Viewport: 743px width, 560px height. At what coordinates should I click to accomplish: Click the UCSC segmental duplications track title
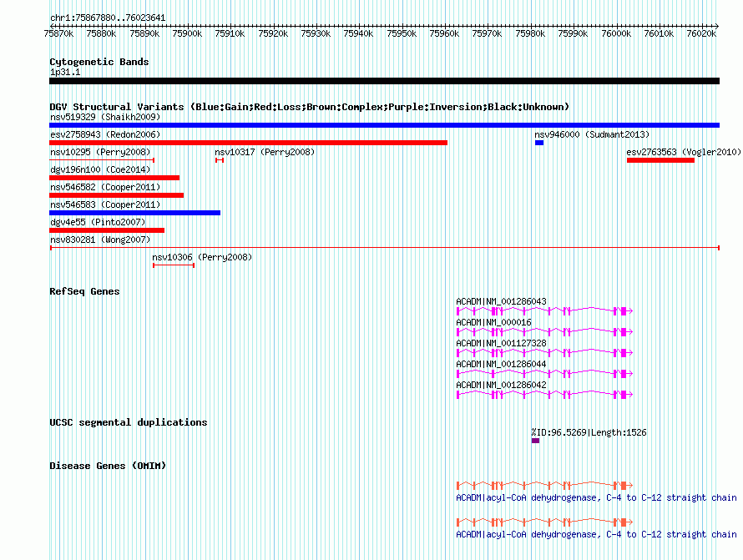(129, 422)
